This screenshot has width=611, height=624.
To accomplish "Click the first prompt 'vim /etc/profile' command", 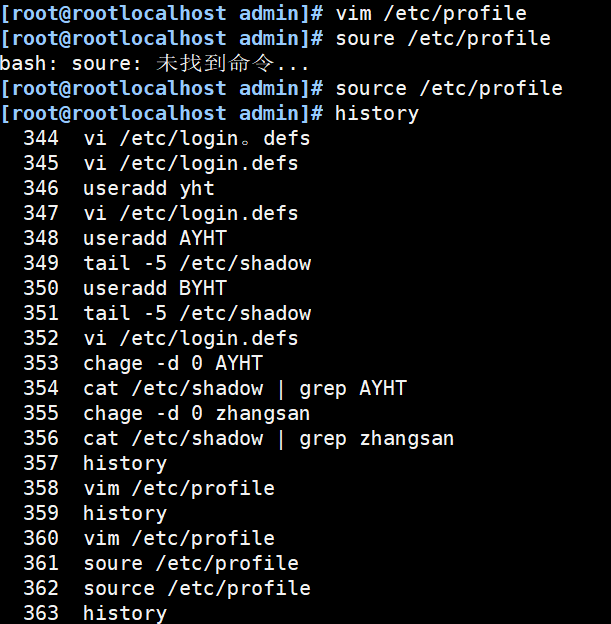I will (431, 14).
